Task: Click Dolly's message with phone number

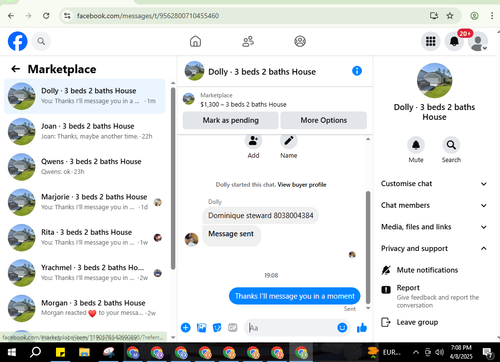Action: click(x=261, y=216)
